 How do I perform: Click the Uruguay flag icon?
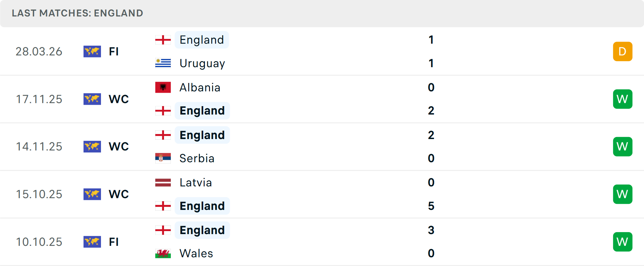(x=163, y=63)
